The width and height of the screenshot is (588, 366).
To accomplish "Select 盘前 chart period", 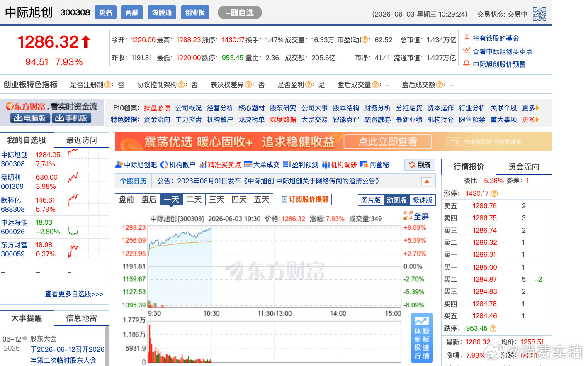I will 126,200.
